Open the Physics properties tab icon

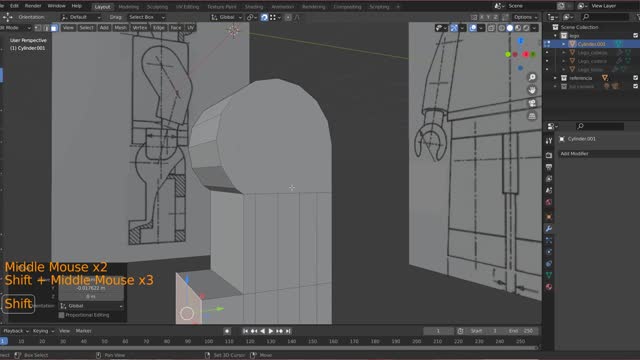point(549,252)
